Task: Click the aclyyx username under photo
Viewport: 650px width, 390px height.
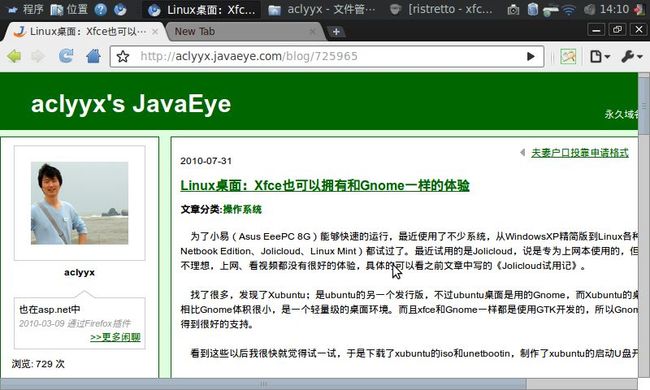Action: coord(80,272)
